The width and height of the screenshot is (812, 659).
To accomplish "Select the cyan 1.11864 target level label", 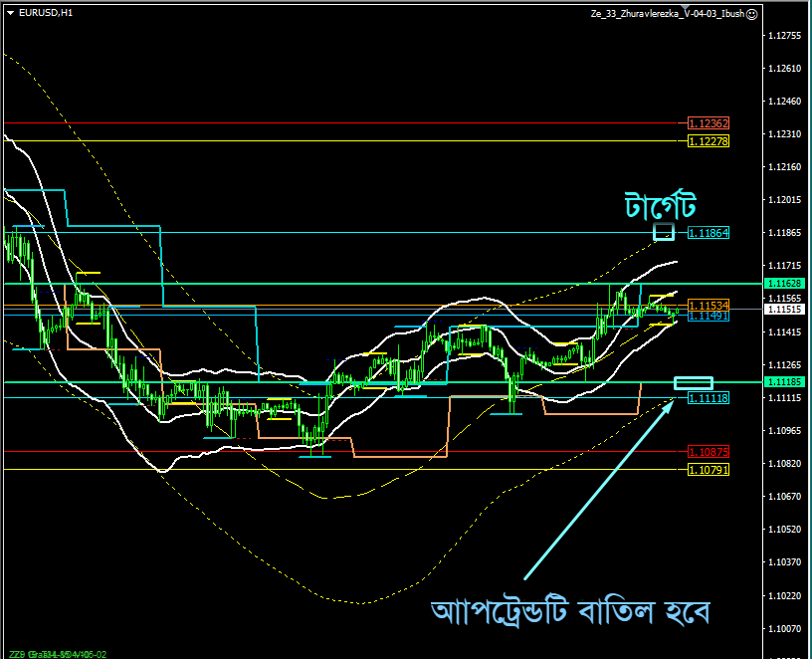I will [x=709, y=233].
